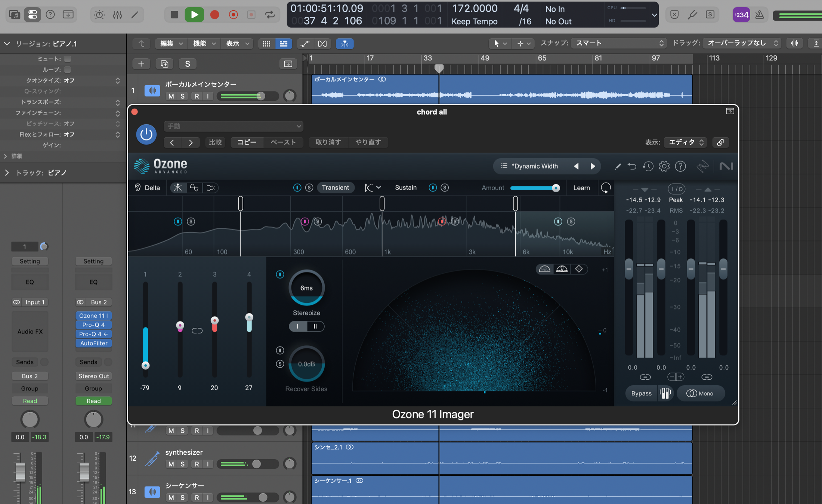Screen dimensions: 822x504
Task: Open the 編集 menu
Action: pyautogui.click(x=171, y=44)
